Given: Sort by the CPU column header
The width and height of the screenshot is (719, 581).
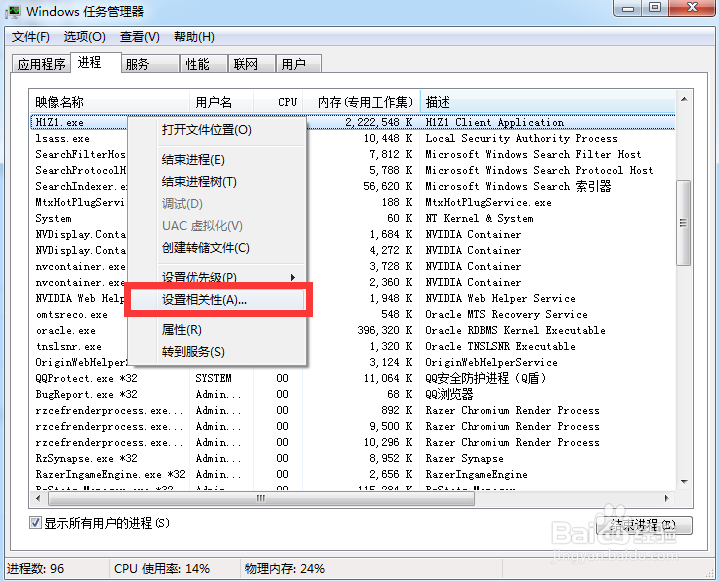Looking at the screenshot, I should coord(278,102).
